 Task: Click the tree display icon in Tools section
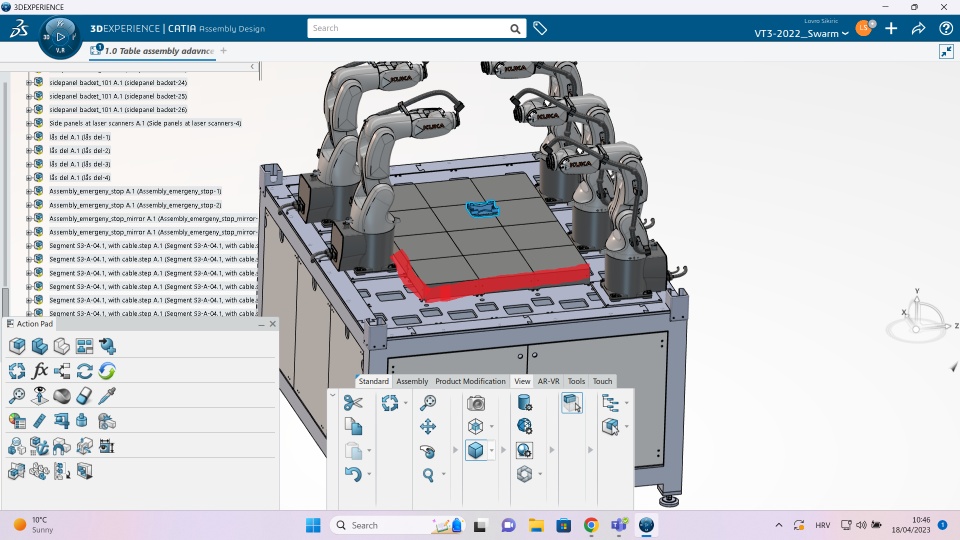point(610,403)
